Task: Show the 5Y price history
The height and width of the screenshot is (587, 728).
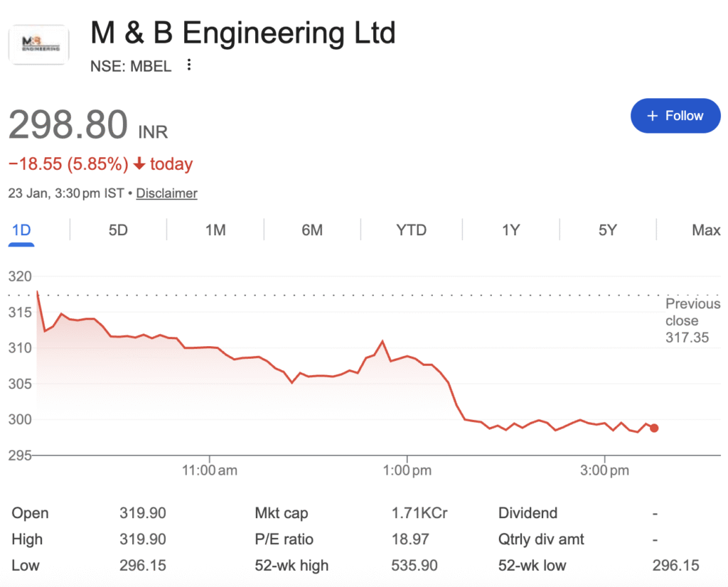Action: (x=607, y=230)
